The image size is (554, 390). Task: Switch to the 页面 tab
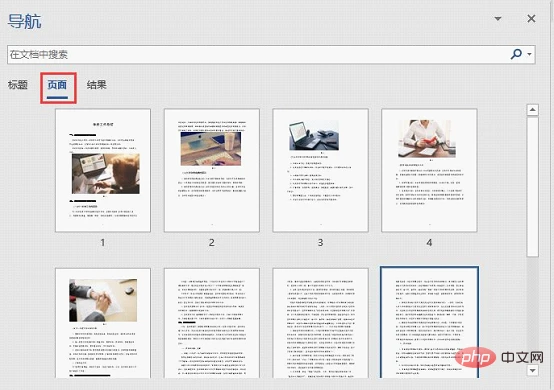coord(57,85)
